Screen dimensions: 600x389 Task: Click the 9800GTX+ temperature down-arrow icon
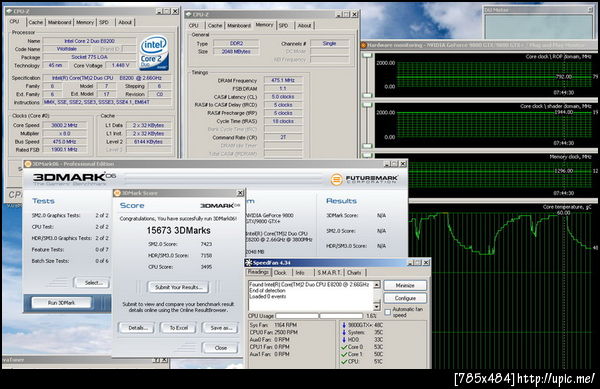pyautogui.click(x=344, y=325)
